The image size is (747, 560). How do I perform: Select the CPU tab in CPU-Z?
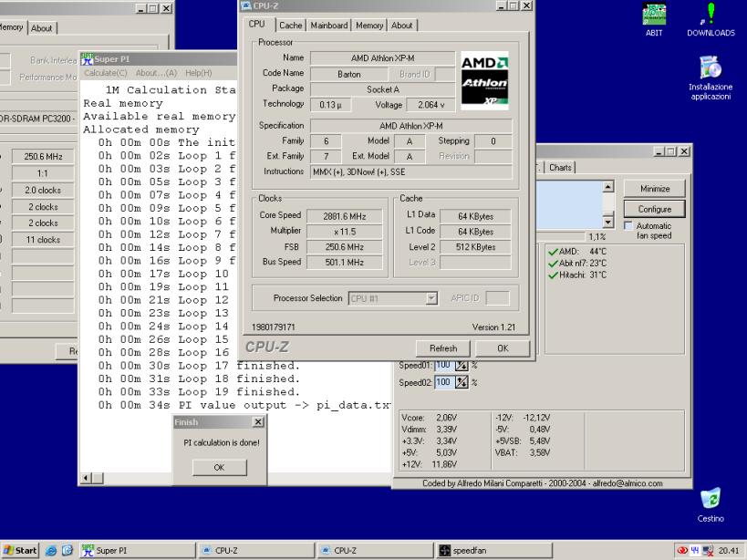257,24
